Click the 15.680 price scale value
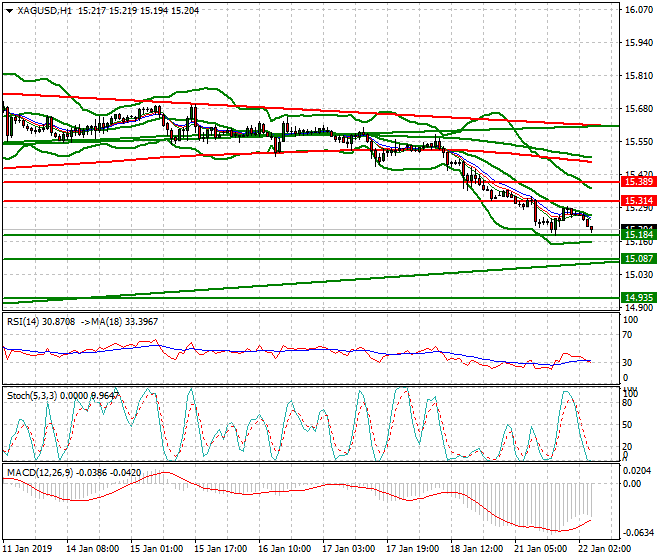Screen dimensions: 660x560 pos(639,109)
